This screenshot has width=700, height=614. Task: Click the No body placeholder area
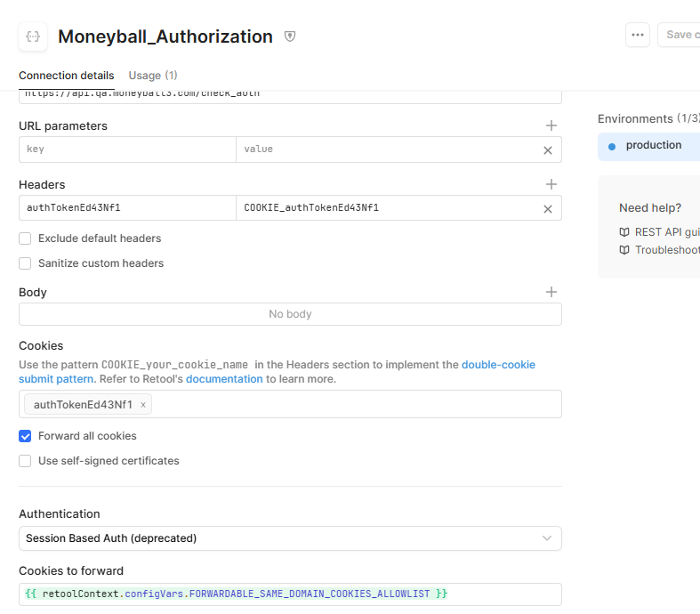[290, 314]
